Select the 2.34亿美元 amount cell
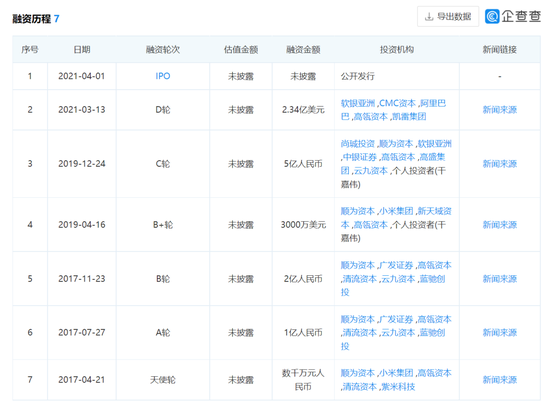550x413 pixels. pos(303,110)
